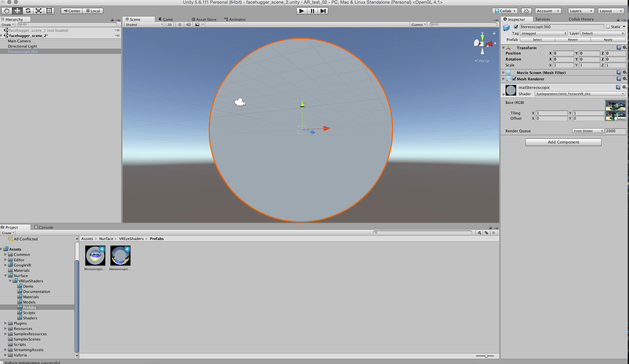Open matStereoscopic material gear menu

(x=624, y=87)
